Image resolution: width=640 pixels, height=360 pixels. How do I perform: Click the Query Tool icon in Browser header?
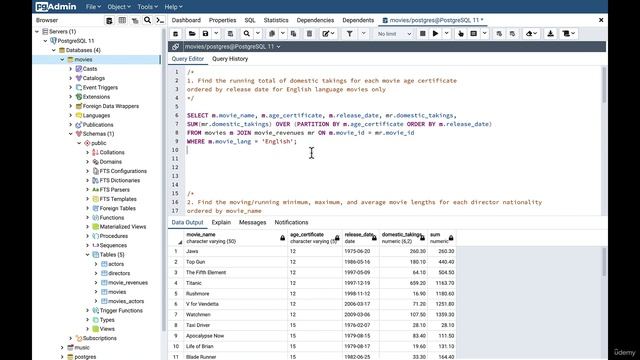point(109,20)
